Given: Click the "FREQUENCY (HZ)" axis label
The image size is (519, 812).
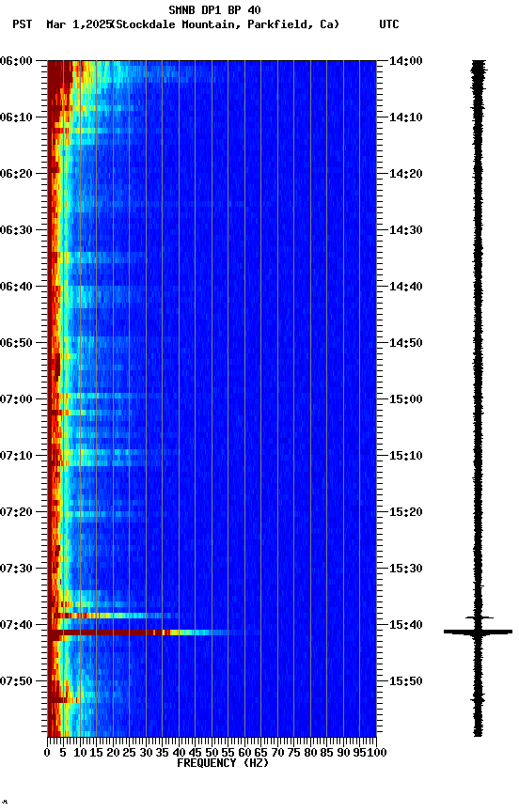Looking at the screenshot, I should [x=223, y=763].
